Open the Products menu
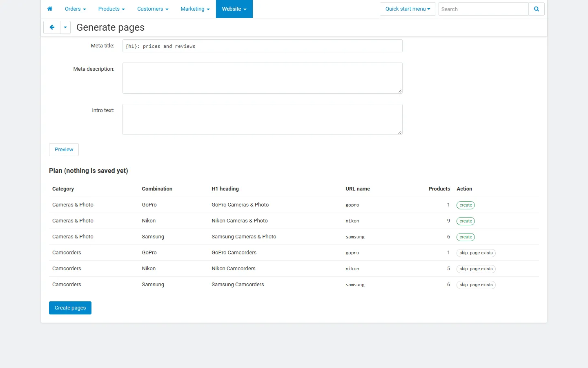Screen dimensions: 588x368 tap(111, 9)
